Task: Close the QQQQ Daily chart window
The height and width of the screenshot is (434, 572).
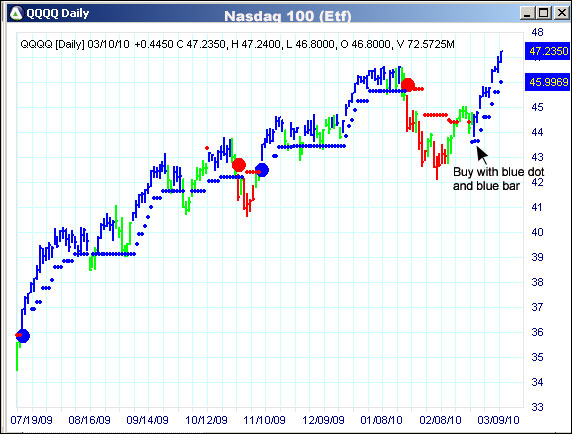Action: pyautogui.click(x=561, y=13)
